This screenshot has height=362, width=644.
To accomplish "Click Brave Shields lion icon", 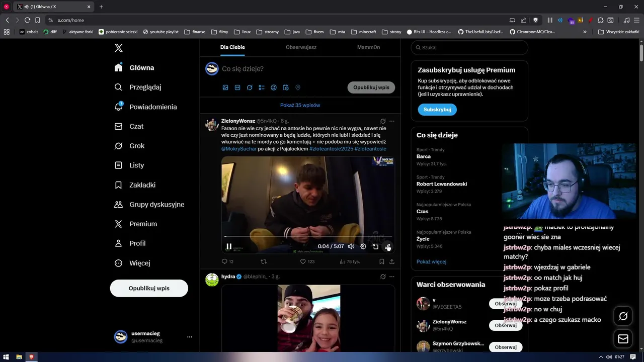I will pyautogui.click(x=535, y=20).
